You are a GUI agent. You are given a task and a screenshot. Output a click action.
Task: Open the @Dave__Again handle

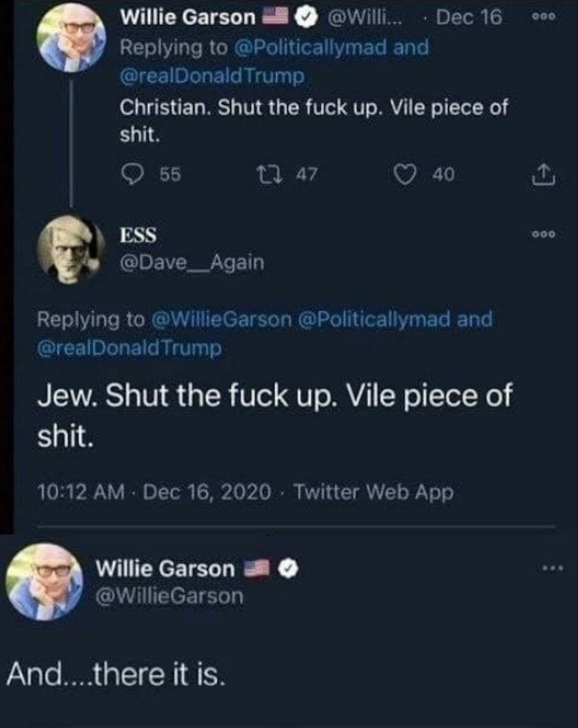point(192,263)
